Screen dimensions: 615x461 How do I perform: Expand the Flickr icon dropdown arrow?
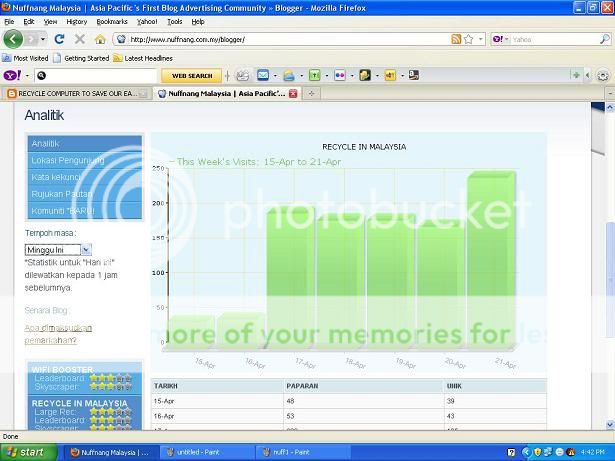352,75
